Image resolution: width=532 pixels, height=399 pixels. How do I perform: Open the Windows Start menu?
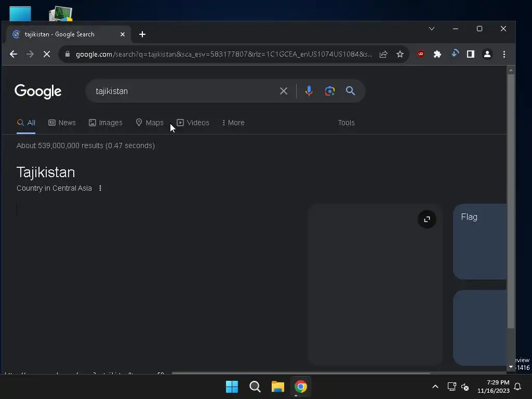[232, 387]
